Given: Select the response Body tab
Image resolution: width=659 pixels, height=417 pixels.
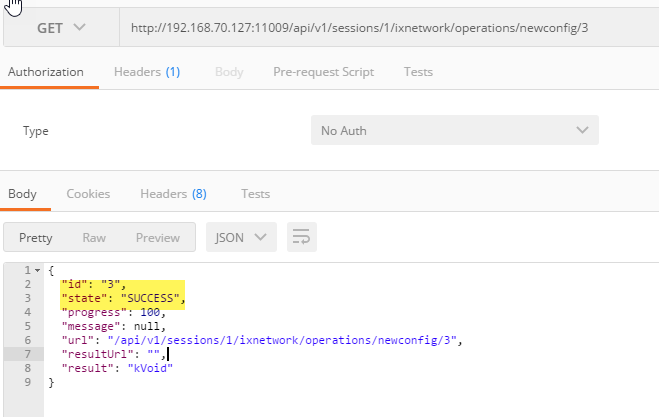Looking at the screenshot, I should coord(22,193).
